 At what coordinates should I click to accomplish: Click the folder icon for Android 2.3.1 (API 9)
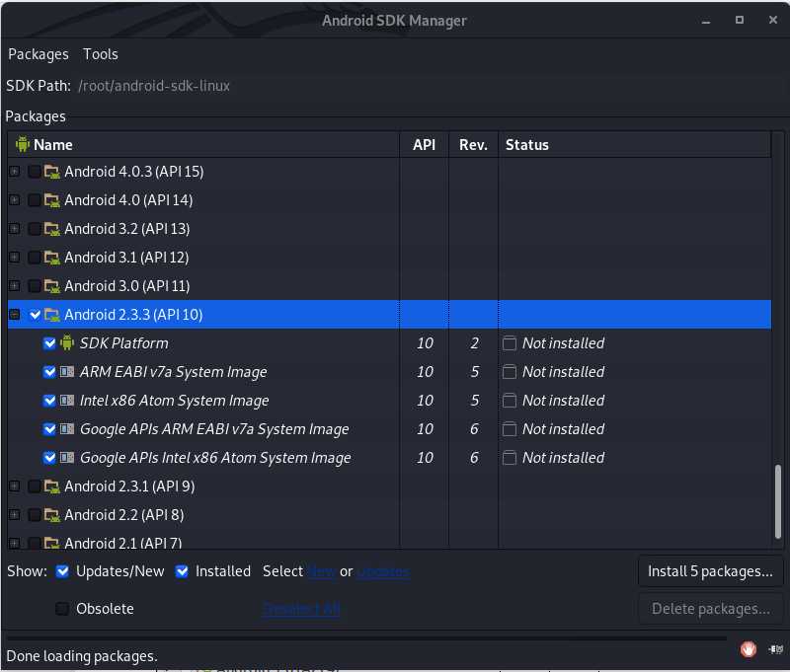point(52,486)
